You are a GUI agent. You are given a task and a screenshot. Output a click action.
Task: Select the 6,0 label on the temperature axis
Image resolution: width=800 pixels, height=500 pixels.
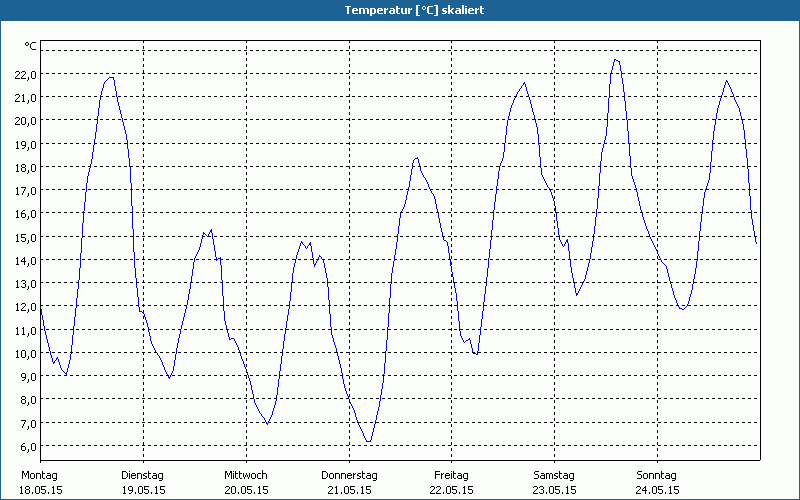pyautogui.click(x=25, y=446)
